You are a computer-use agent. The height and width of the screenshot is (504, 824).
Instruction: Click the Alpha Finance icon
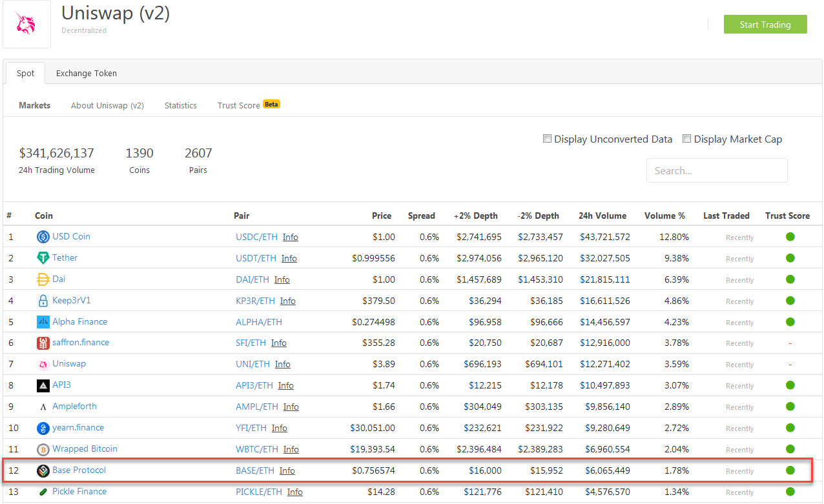(x=43, y=322)
